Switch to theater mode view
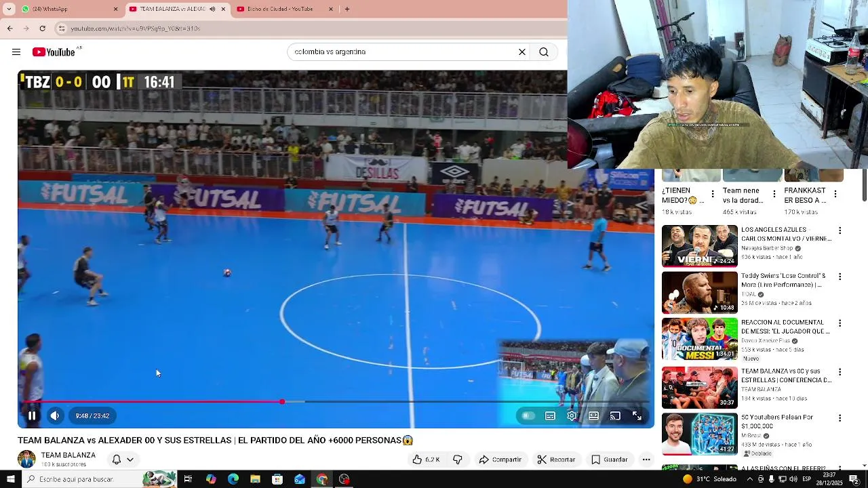Viewport: 868px width, 488px height. 593,416
